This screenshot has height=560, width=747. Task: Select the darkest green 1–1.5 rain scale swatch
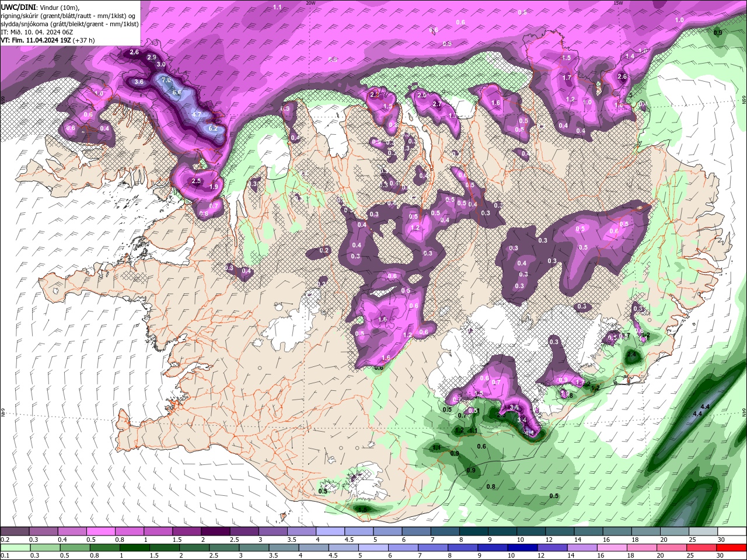pos(134,548)
